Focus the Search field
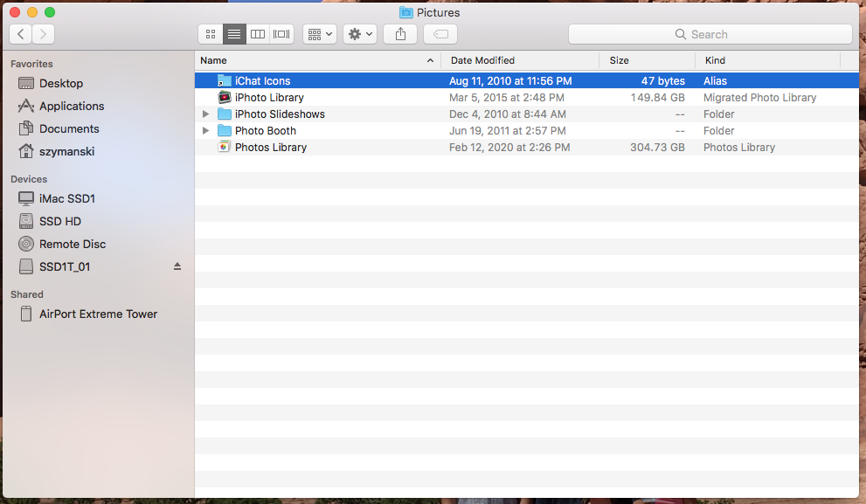This screenshot has width=866, height=504. [x=710, y=34]
